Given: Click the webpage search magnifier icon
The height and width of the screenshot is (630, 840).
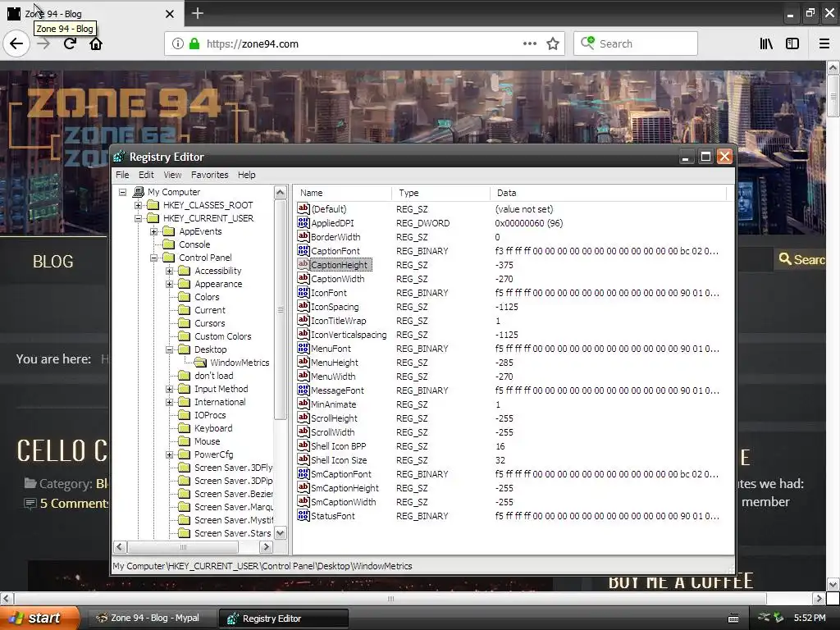Looking at the screenshot, I should coord(785,259).
